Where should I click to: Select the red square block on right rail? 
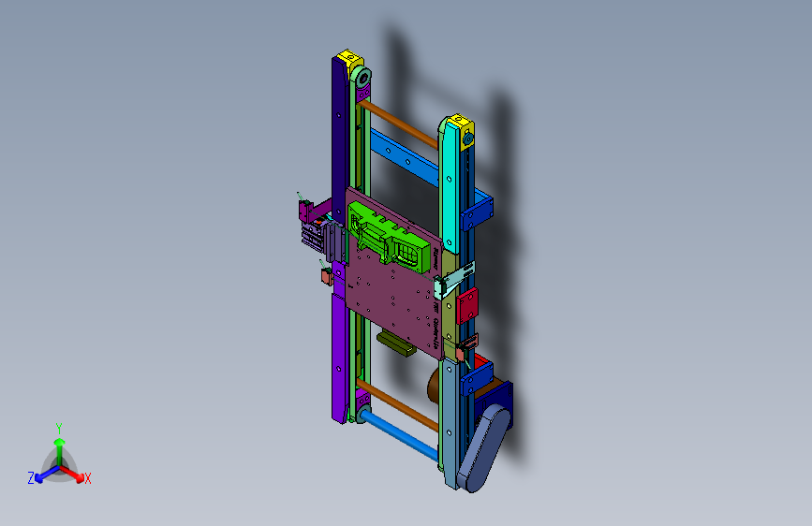click(466, 306)
